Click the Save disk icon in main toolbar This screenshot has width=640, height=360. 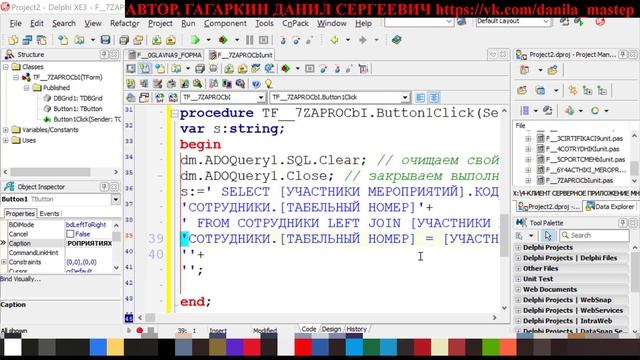click(105, 40)
